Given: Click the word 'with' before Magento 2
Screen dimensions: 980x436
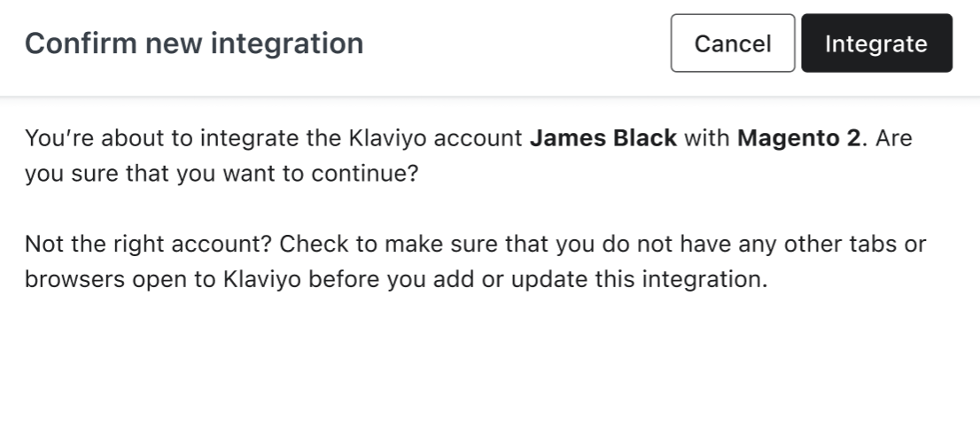Looking at the screenshot, I should tap(707, 139).
